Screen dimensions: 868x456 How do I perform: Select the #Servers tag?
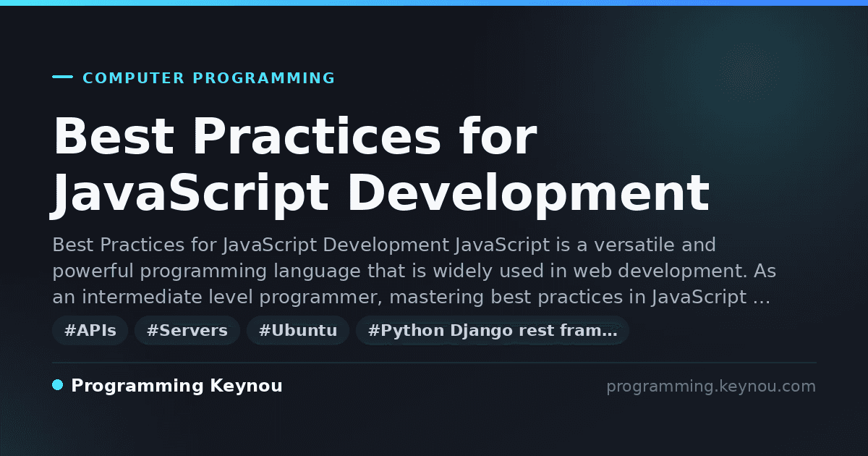coord(187,331)
